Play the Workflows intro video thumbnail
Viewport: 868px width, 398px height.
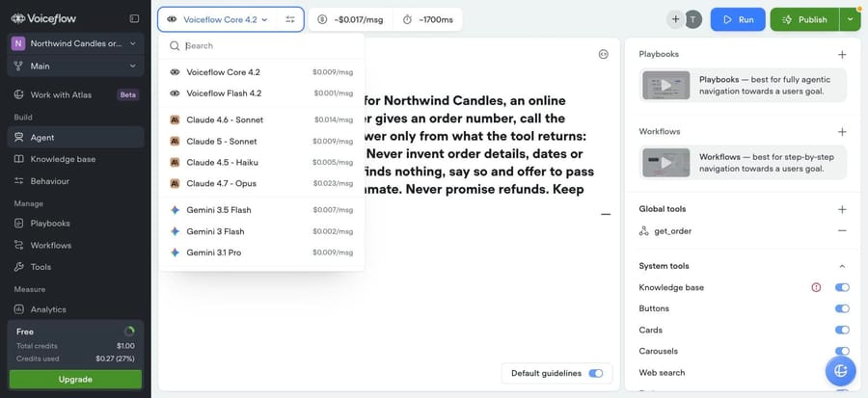tap(665, 163)
